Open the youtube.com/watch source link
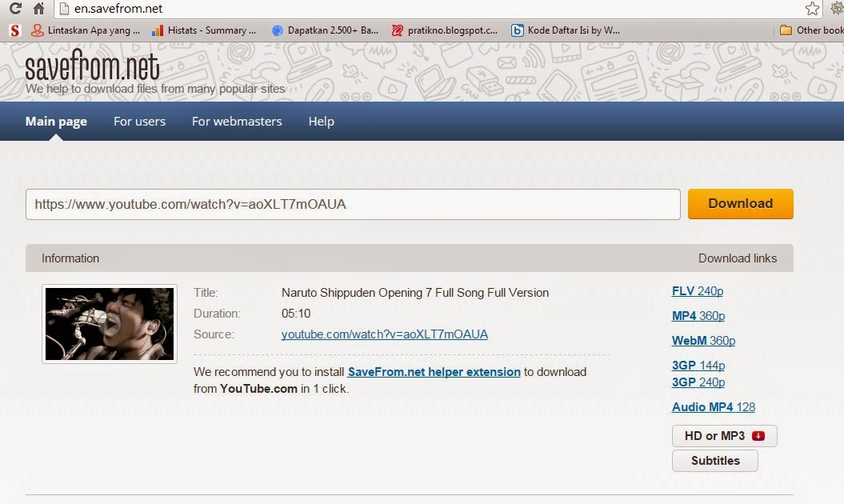This screenshot has height=504, width=844. coord(384,334)
